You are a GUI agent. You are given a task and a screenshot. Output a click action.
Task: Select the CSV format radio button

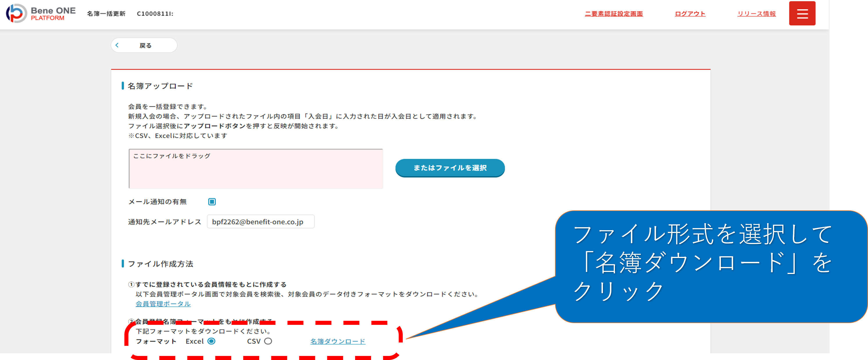[268, 341]
